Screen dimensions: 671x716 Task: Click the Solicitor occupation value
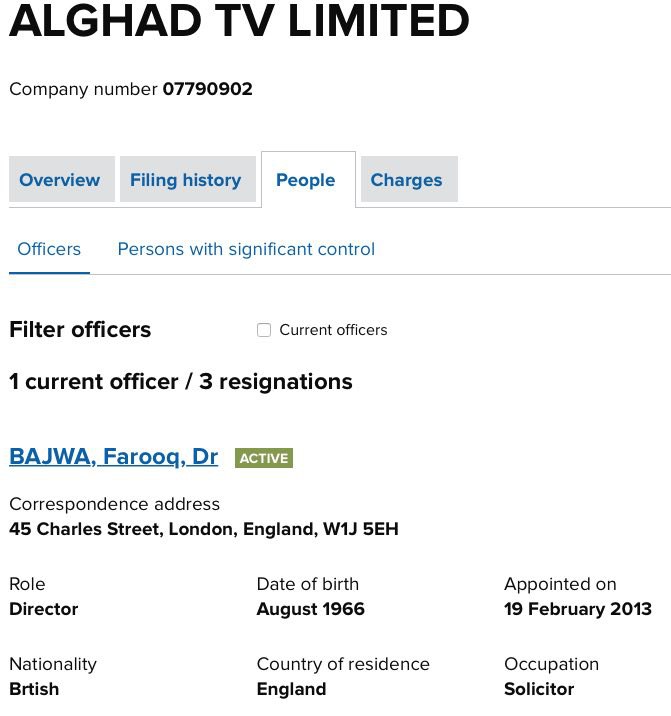point(539,689)
